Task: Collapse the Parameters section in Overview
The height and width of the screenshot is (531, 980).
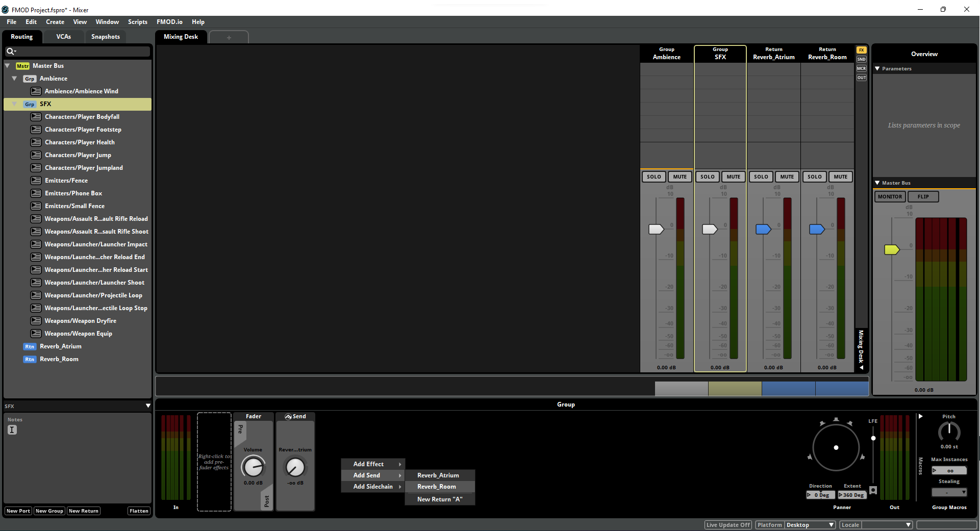Action: pos(877,69)
